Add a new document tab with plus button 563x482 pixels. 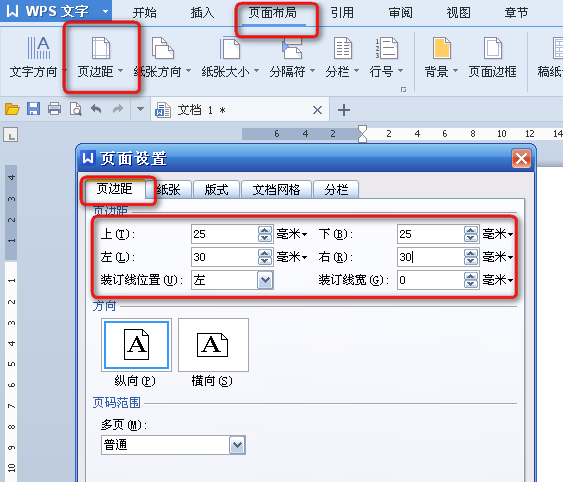click(344, 110)
